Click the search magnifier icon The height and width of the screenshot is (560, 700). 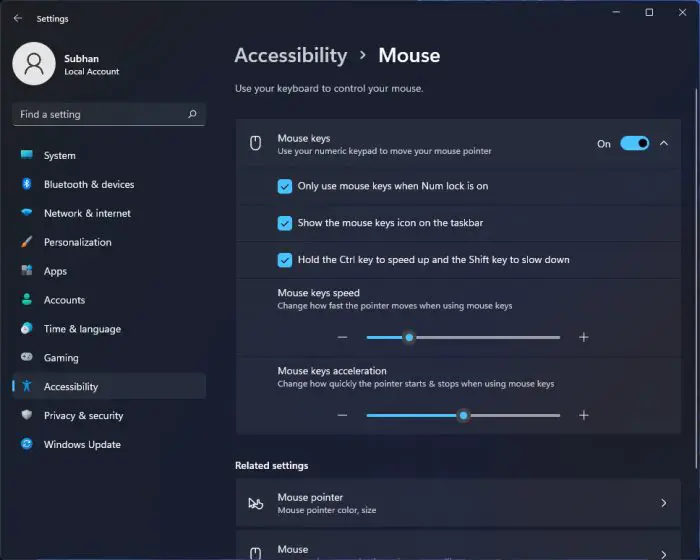[192, 114]
